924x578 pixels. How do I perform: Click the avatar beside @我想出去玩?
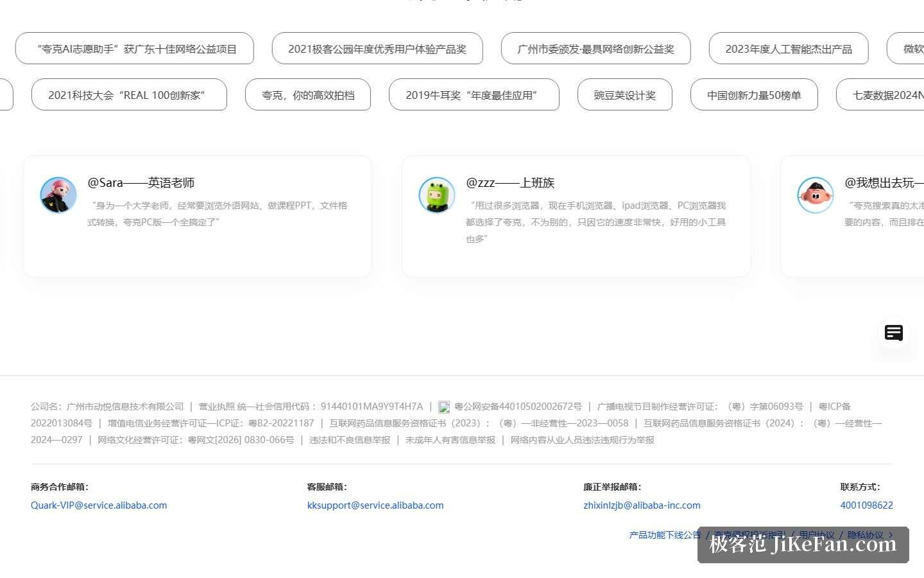tap(816, 195)
